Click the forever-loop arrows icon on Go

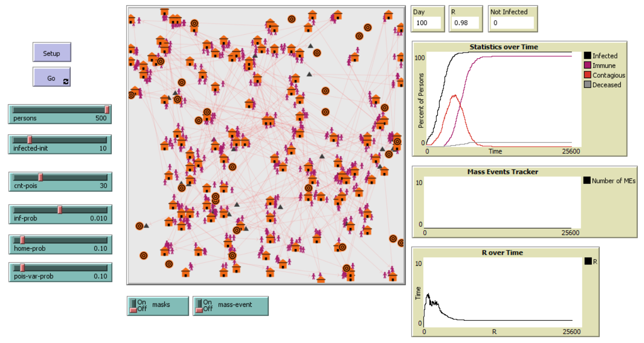point(66,82)
